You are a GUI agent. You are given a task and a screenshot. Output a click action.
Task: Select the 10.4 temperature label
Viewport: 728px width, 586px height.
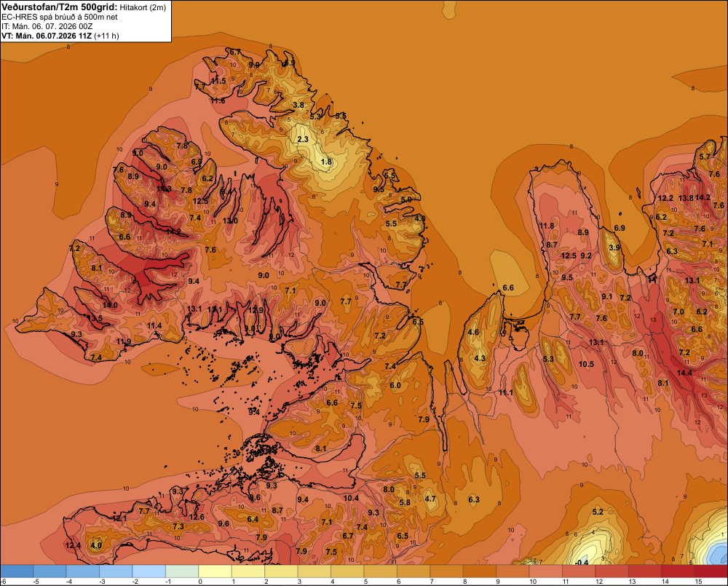coord(351,498)
